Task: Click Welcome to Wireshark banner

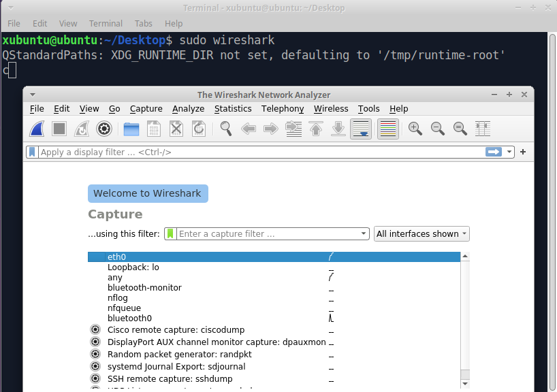Action: point(148,193)
